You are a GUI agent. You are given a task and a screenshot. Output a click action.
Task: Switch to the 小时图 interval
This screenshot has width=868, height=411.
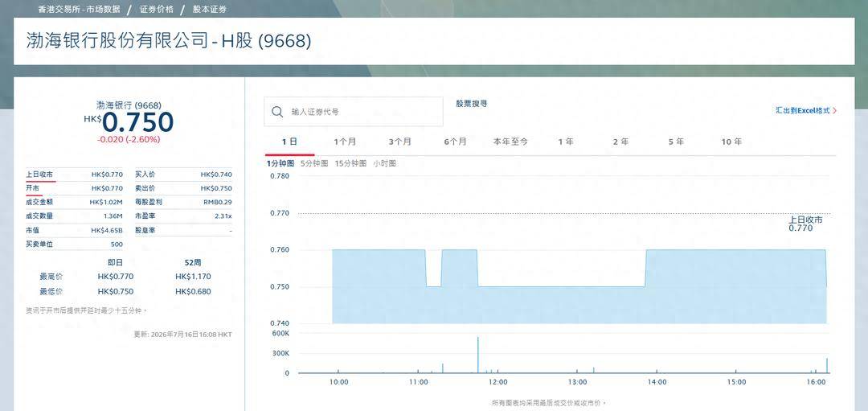click(x=385, y=163)
